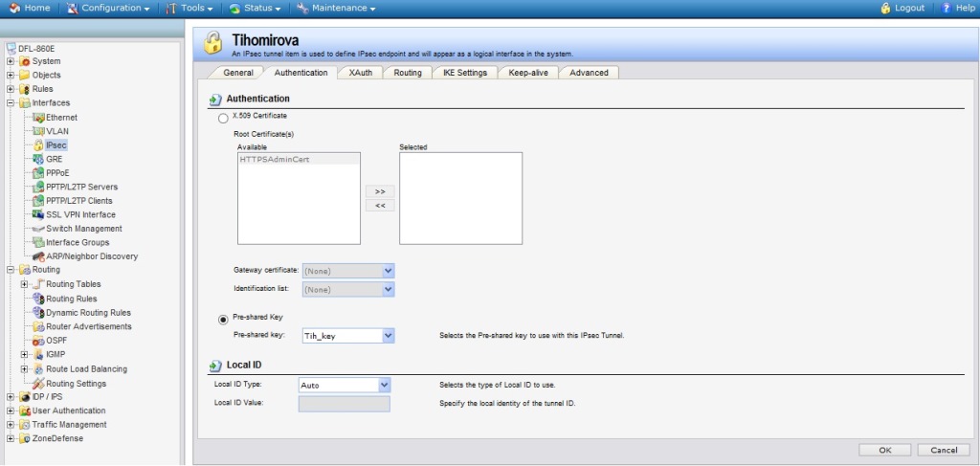
Task: Click the GRE icon in sidebar
Action: (x=38, y=159)
